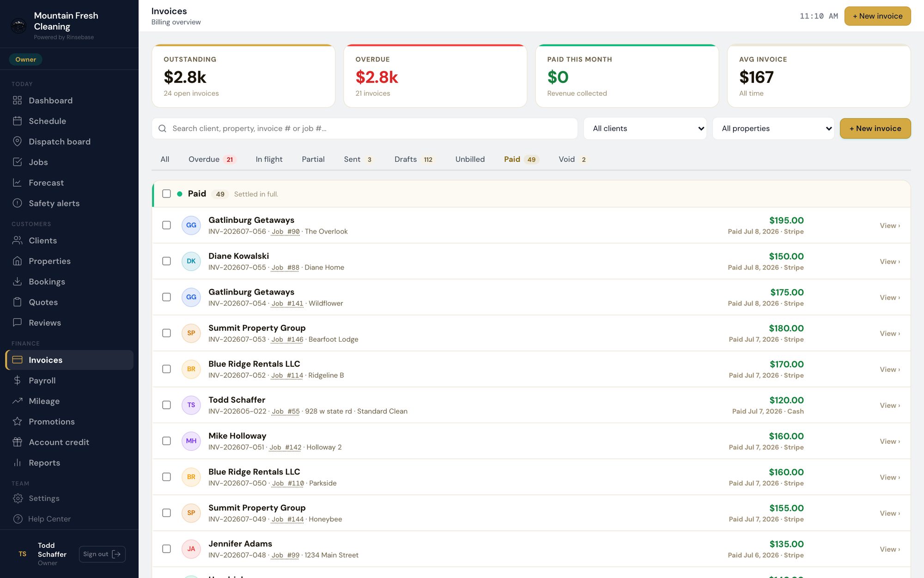Click the Clients people icon
Screen dimensions: 924x578
click(x=17, y=240)
